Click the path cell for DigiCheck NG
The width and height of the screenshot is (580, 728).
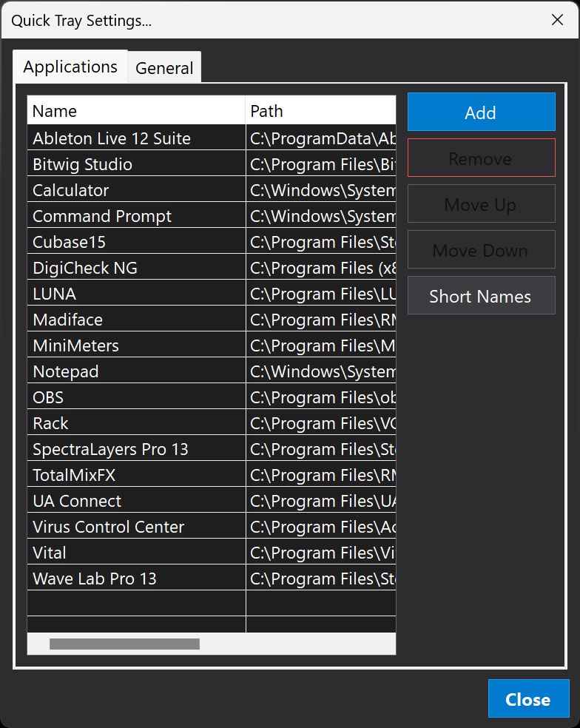click(x=321, y=268)
